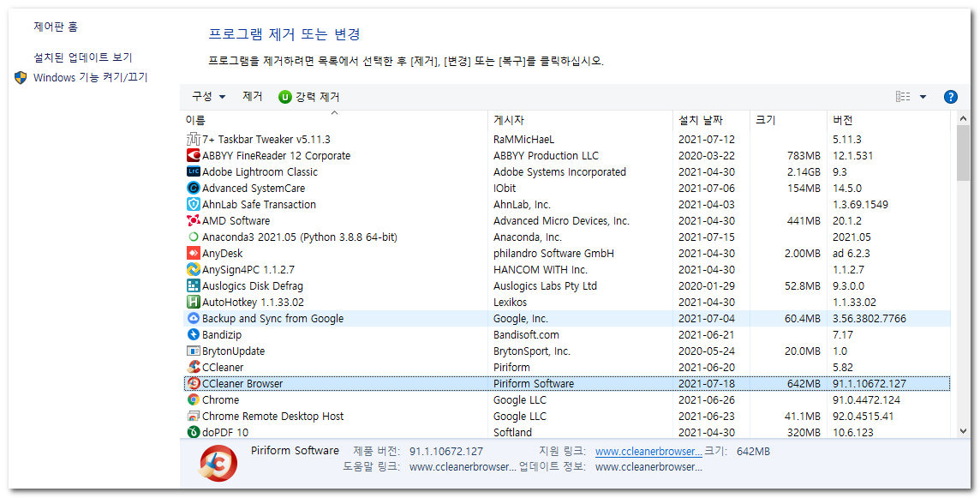
Task: Click the BrytonUpdate icon
Action: (x=193, y=351)
